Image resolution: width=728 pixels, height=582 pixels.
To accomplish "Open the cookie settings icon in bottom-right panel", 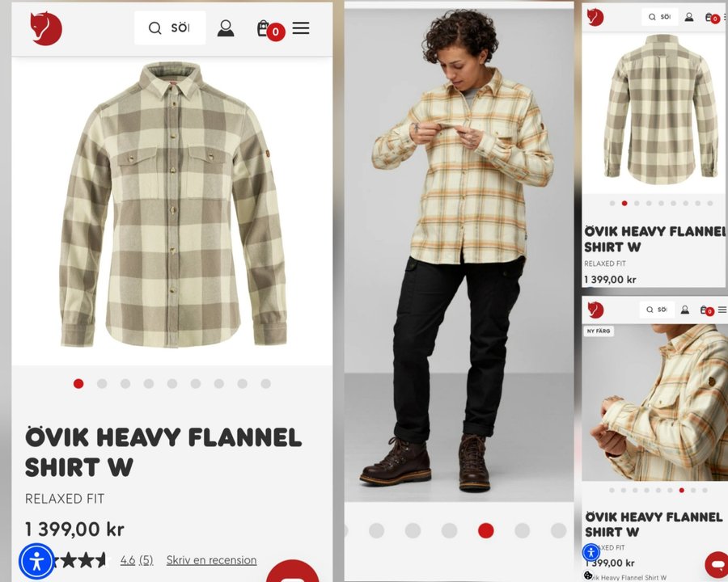I will point(588,576).
